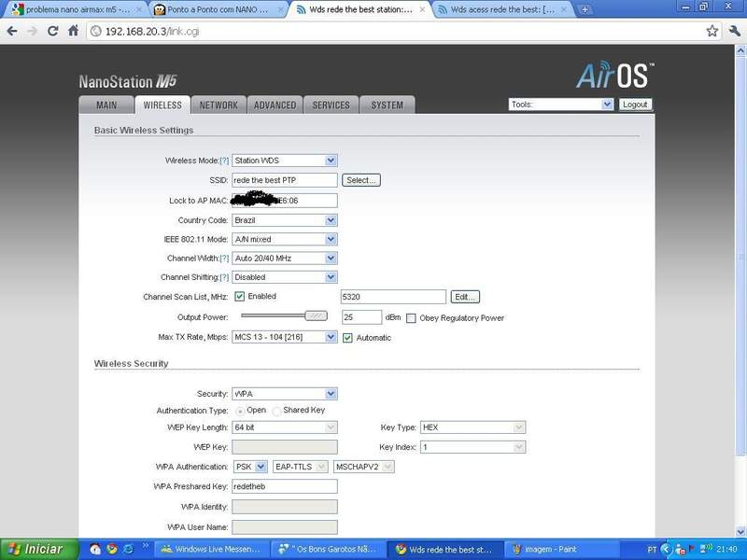747x560 pixels.
Task: Open WEP Key Length dropdown
Action: click(285, 427)
